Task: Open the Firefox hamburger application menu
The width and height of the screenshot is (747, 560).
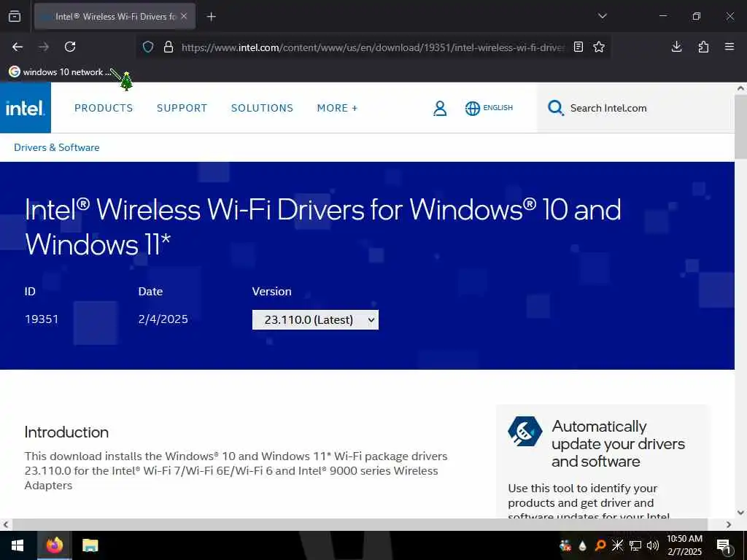Action: (729, 47)
